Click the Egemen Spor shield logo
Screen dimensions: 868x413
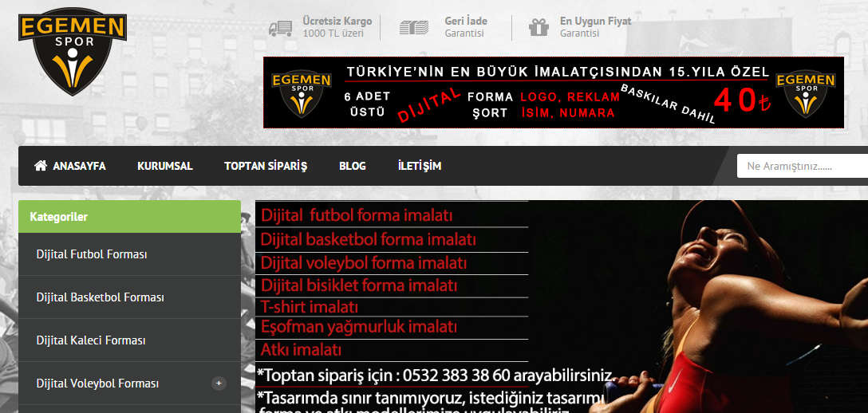tap(73, 51)
